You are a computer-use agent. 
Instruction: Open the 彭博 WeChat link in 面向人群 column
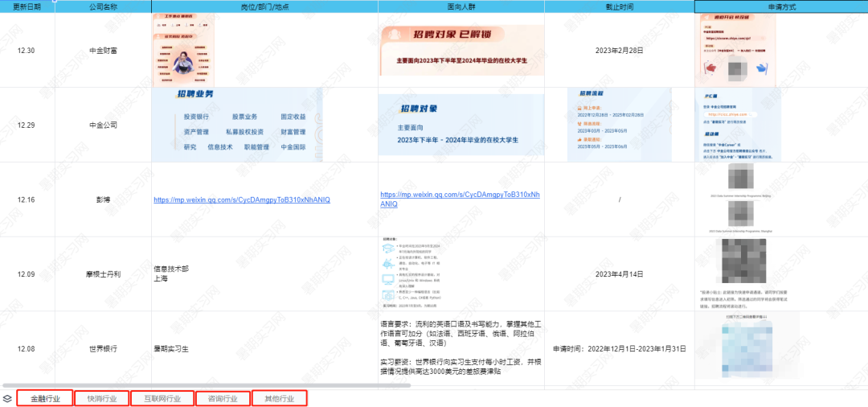click(x=461, y=199)
